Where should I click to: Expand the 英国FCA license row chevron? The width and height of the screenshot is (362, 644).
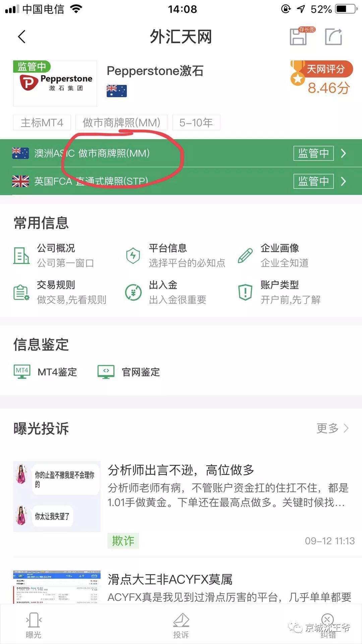344,181
